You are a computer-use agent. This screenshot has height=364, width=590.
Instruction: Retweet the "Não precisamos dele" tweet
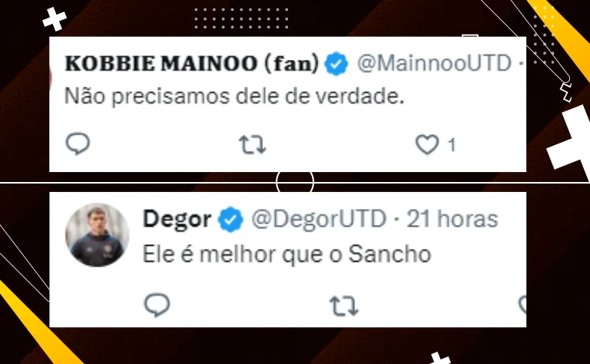pos(253,145)
